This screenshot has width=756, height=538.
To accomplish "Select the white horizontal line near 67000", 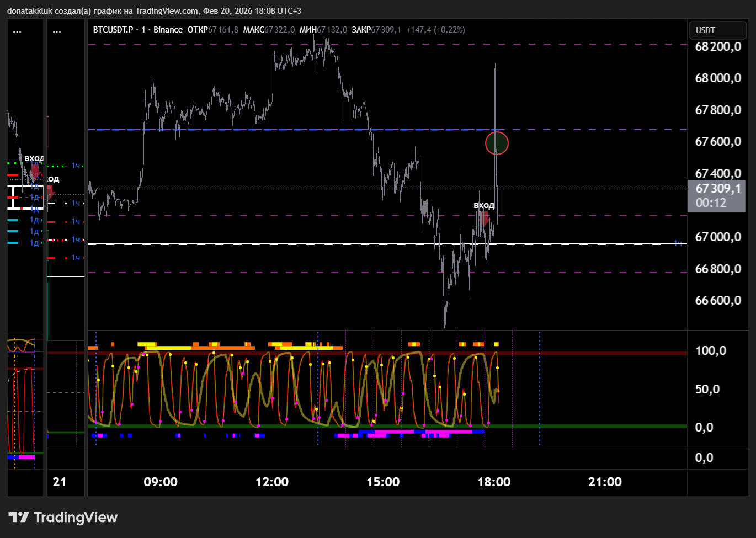I will [331, 244].
